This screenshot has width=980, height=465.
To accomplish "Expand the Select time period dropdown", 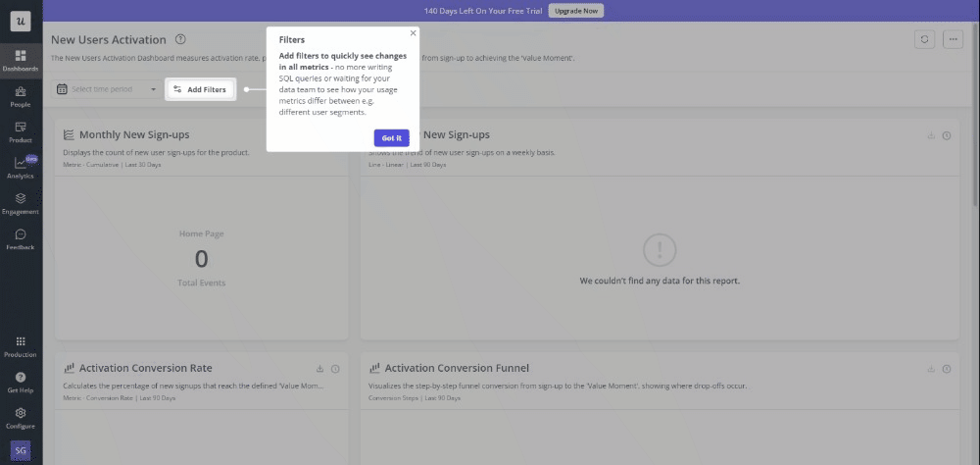I will (x=107, y=89).
